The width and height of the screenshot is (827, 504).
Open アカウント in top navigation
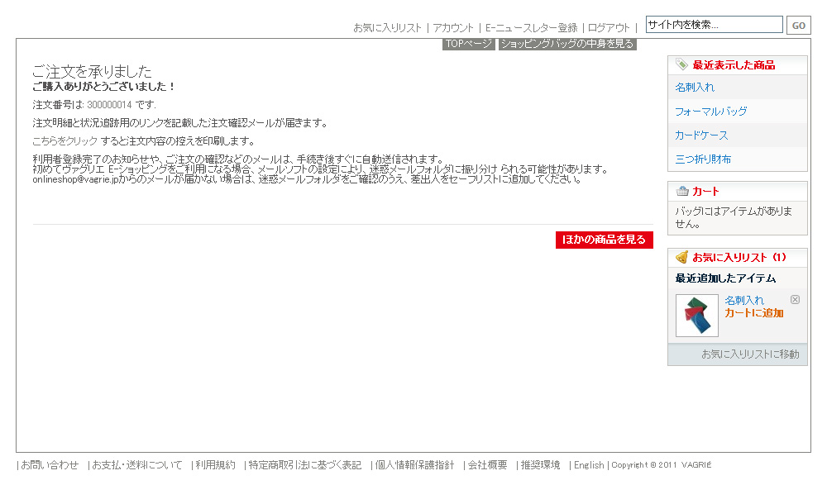pos(453,28)
